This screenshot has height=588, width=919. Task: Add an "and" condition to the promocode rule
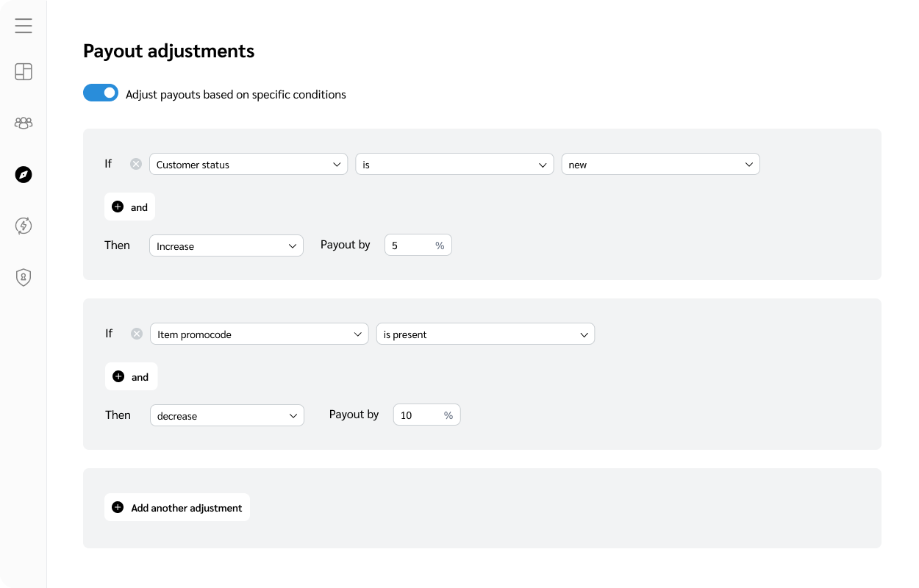(x=131, y=376)
